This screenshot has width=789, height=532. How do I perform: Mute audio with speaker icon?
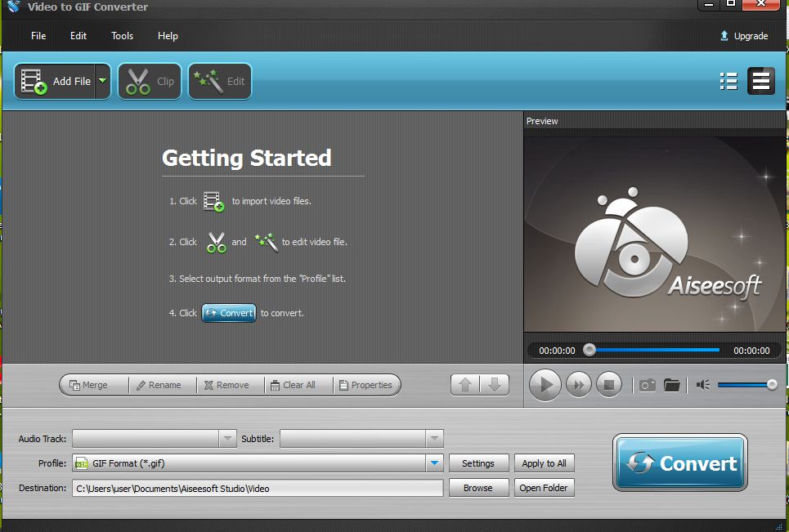(703, 385)
